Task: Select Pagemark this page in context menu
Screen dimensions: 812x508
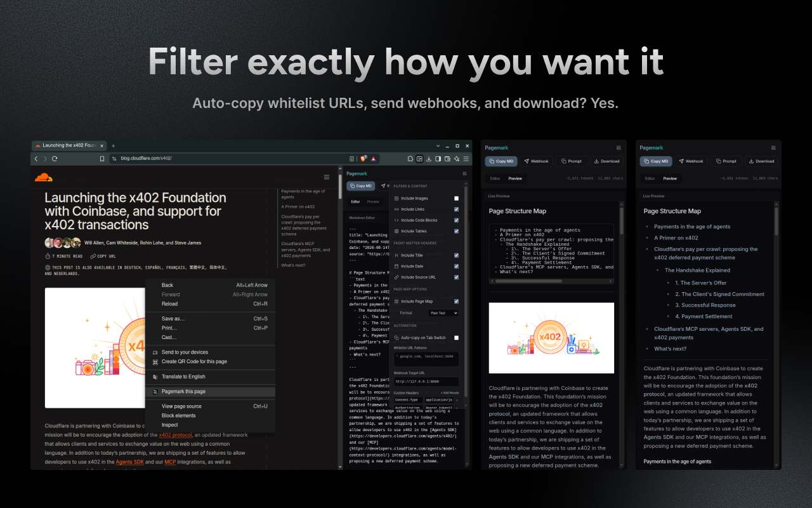Action: (x=210, y=392)
